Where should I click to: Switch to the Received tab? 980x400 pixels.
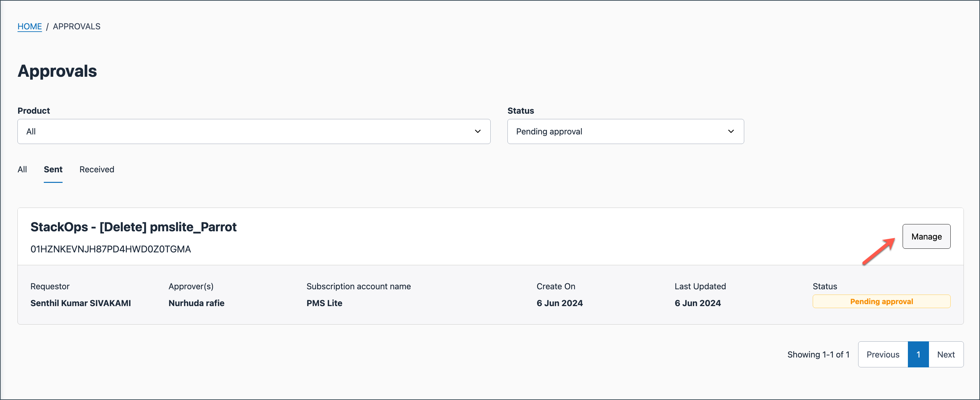click(x=96, y=169)
